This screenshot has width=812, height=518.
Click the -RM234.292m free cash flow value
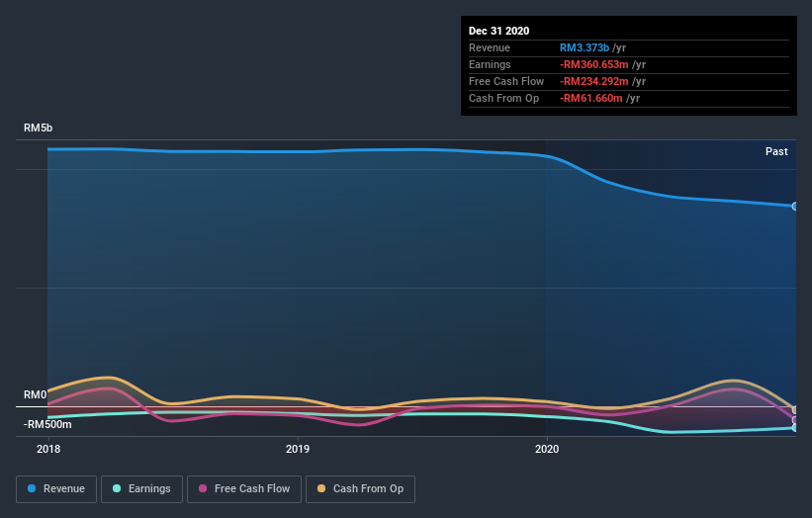click(x=594, y=81)
